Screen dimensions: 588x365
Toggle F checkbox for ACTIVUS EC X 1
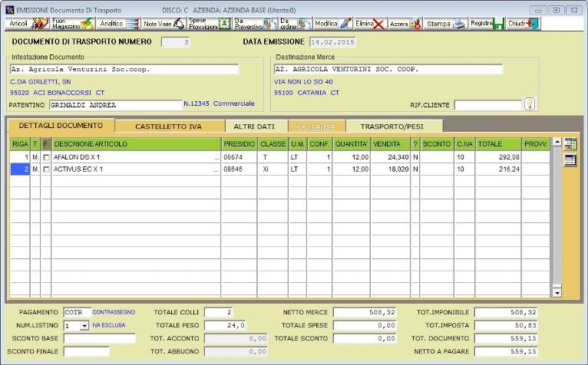(46, 169)
